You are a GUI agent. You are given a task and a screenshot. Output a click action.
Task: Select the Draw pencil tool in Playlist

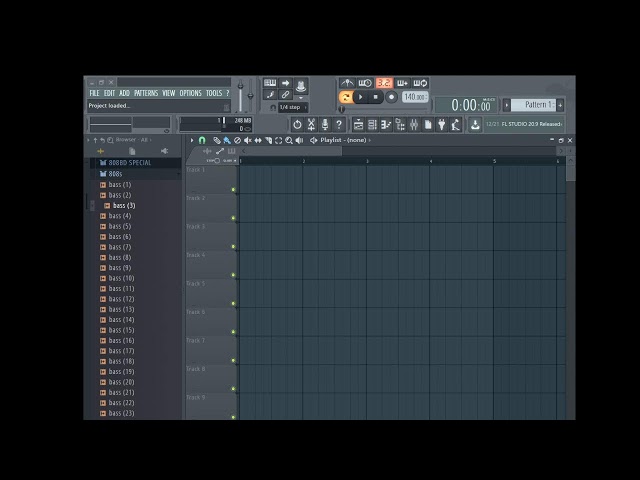pyautogui.click(x=217, y=140)
